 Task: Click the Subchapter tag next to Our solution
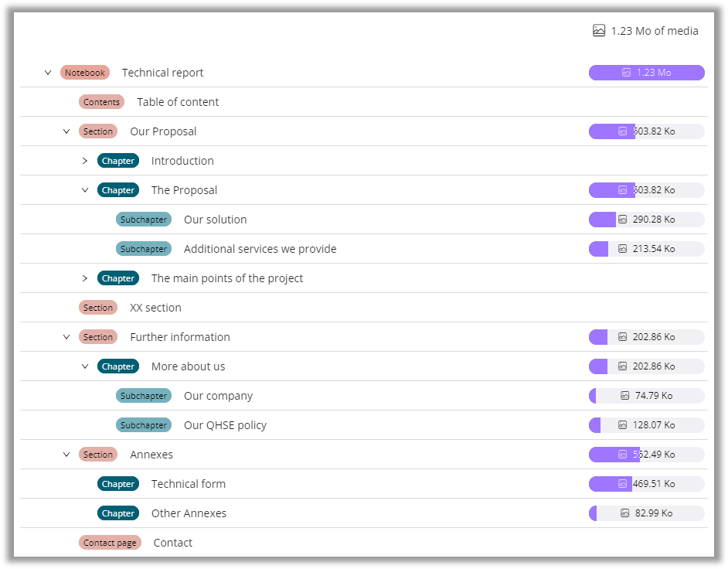point(144,220)
